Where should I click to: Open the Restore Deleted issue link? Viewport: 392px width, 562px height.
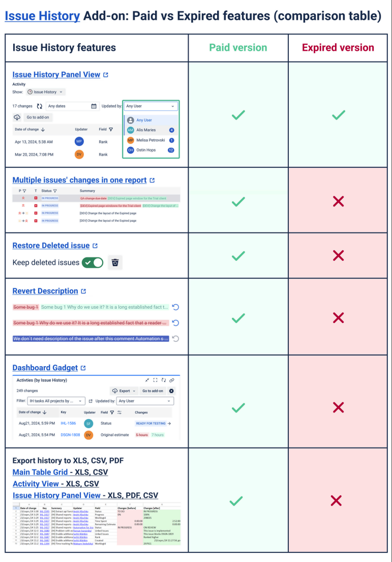point(51,246)
